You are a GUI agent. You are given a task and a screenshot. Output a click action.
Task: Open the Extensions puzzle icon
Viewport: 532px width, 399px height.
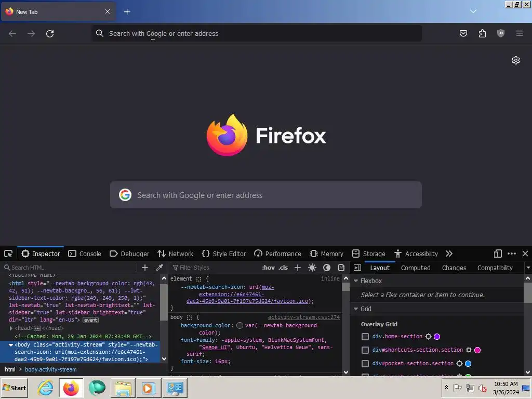tap(482, 33)
